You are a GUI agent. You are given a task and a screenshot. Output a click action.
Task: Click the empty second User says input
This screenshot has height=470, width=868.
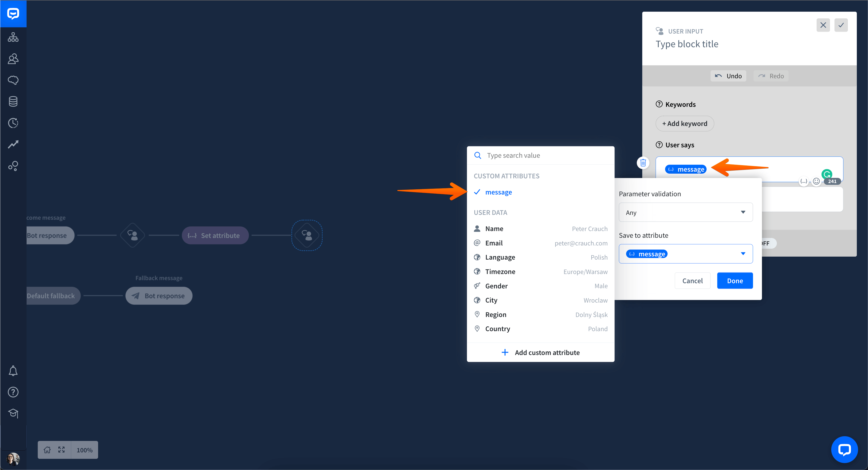click(802, 199)
